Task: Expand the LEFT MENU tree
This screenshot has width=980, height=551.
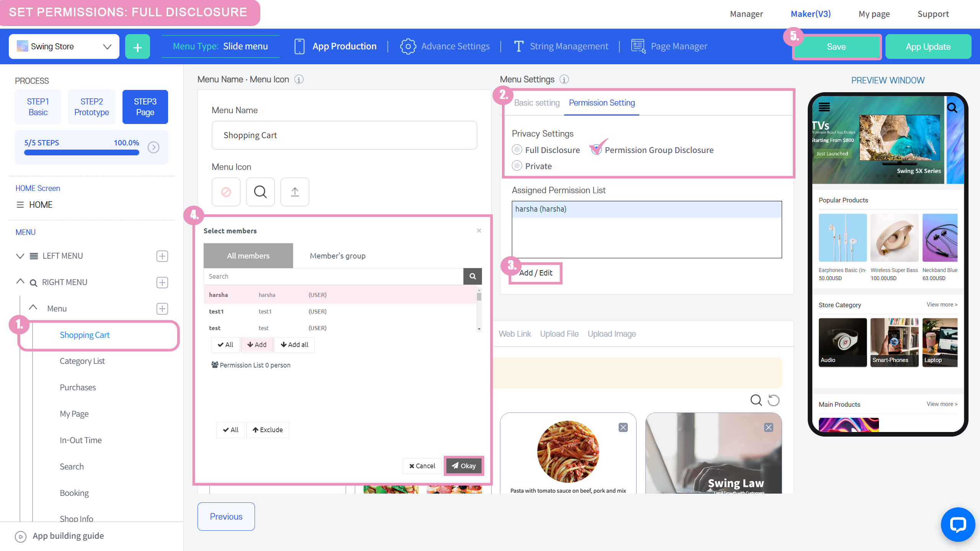Action: tap(20, 256)
